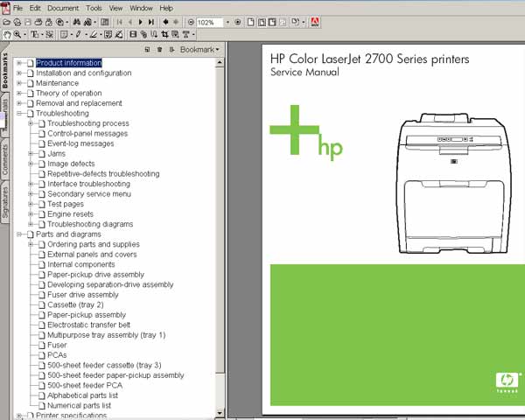Screen dimensions: 525x420
Task: Expand the Jams bookmark
Action: pyautogui.click(x=31, y=154)
